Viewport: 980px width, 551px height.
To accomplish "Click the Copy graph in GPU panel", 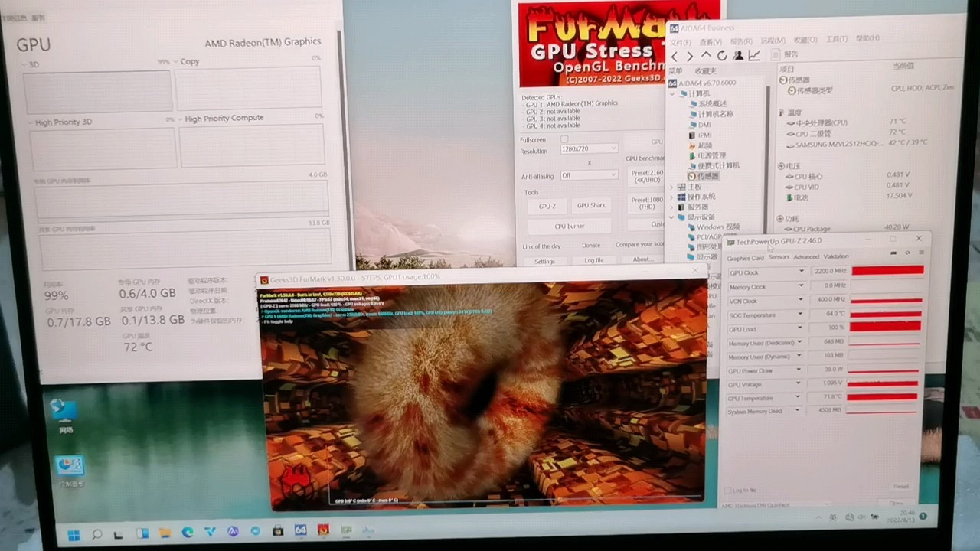I will pos(248,89).
